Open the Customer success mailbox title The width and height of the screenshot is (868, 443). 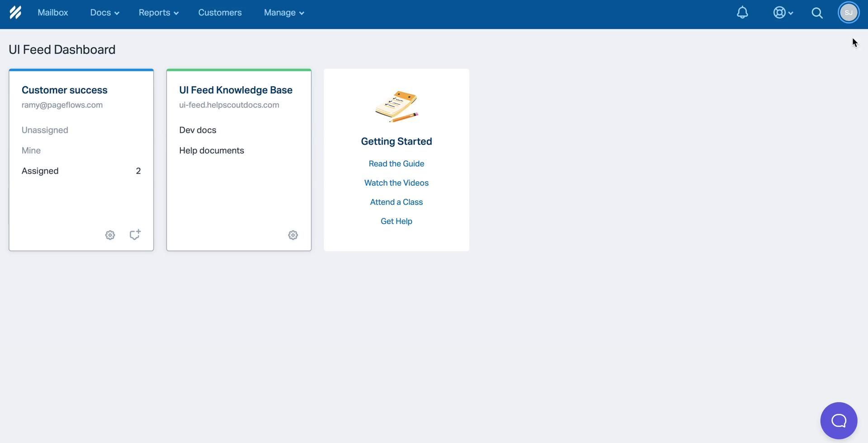[65, 90]
